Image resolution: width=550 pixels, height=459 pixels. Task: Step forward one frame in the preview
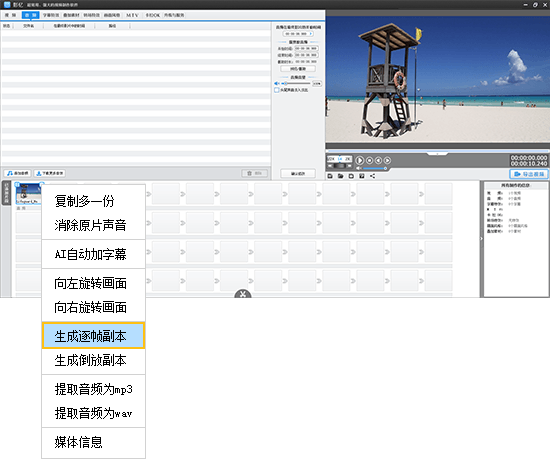[387, 160]
